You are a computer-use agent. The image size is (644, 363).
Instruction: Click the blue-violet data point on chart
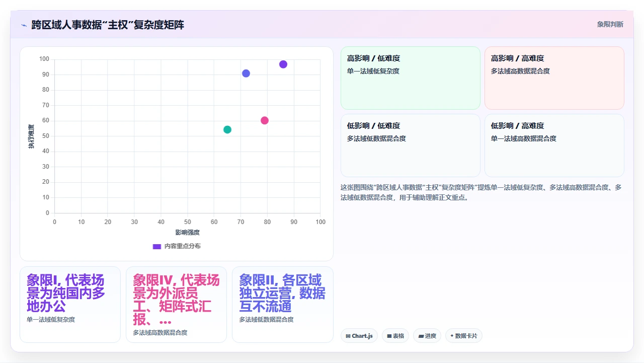click(x=246, y=74)
